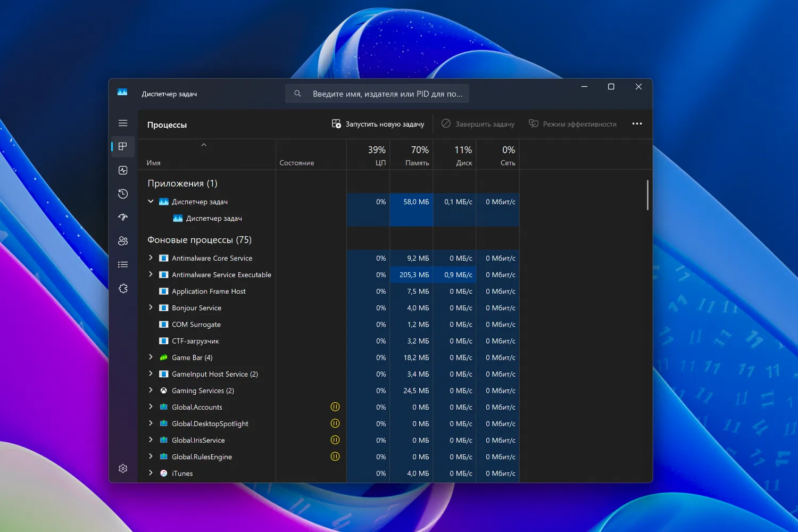Open the Services puzzle sidebar icon

(x=123, y=288)
